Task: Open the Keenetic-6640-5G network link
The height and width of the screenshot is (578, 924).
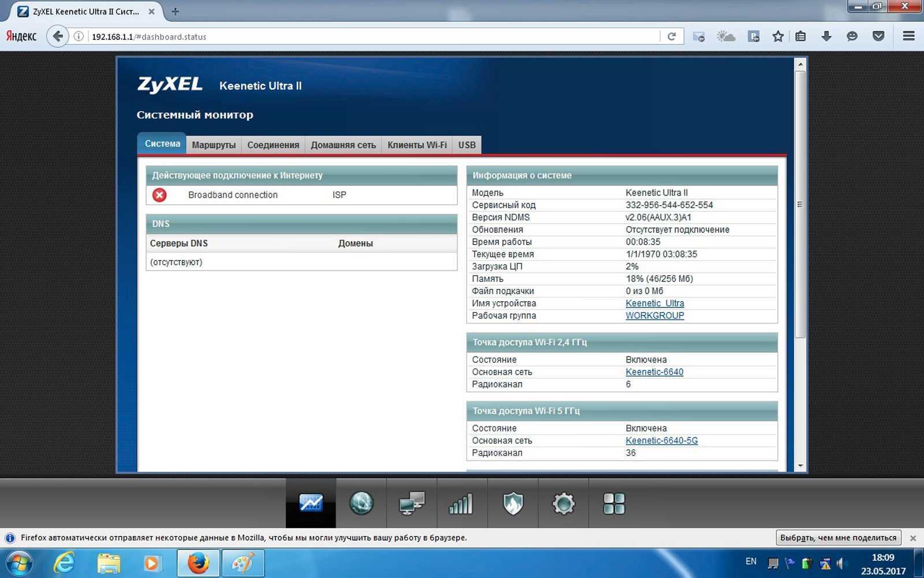Action: [x=662, y=440]
